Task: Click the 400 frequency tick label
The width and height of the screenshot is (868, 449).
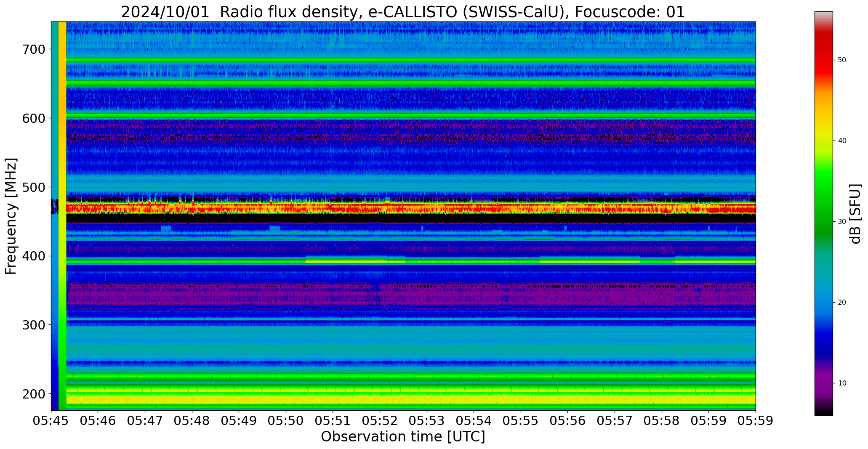Action: coord(33,256)
